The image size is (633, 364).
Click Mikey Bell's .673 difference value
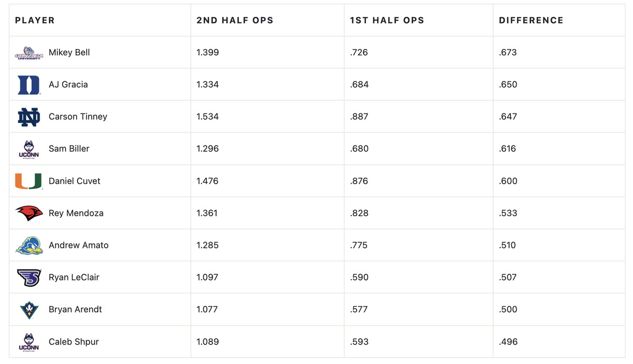coord(508,53)
